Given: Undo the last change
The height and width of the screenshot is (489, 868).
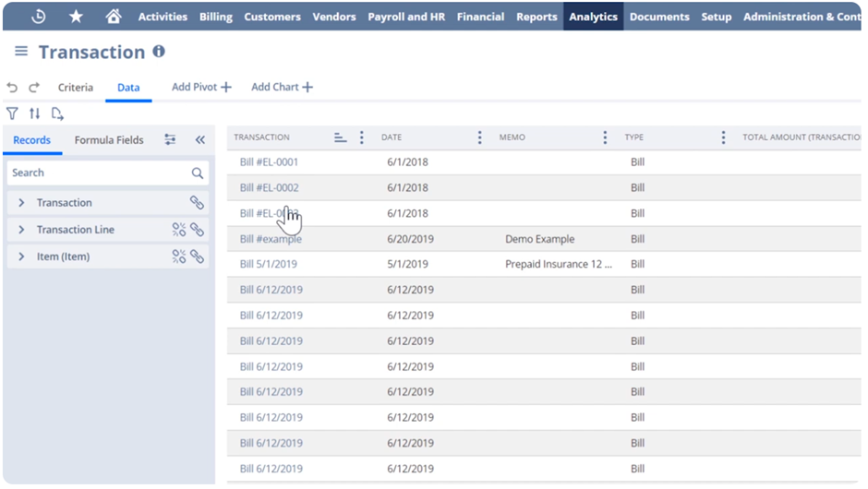Looking at the screenshot, I should pyautogui.click(x=12, y=88).
